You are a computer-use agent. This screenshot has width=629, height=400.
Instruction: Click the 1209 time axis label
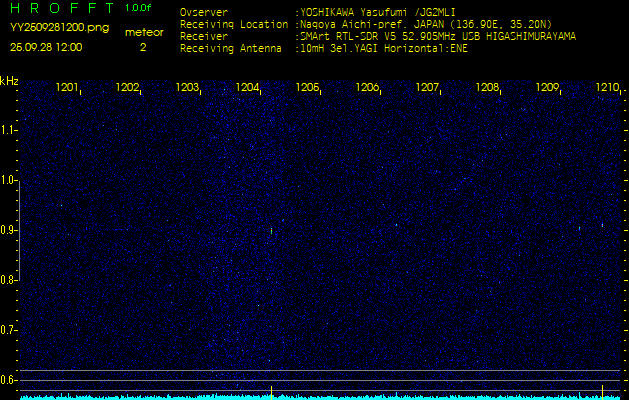coord(547,87)
